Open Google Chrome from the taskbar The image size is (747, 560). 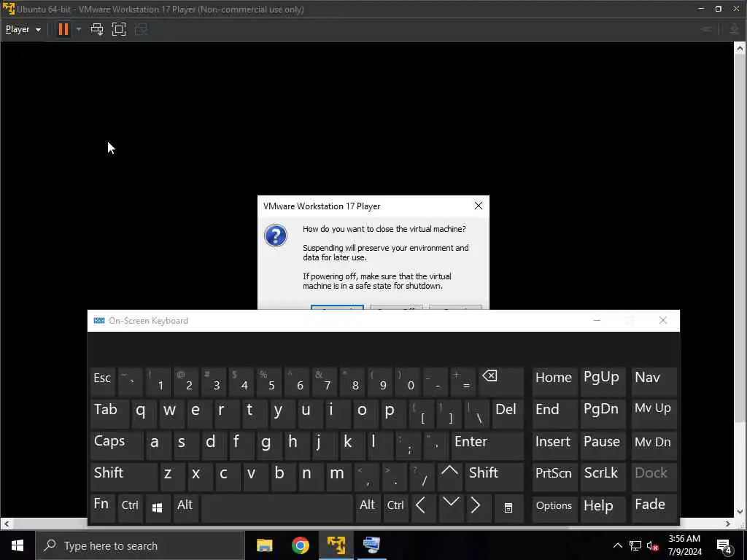coord(301,545)
